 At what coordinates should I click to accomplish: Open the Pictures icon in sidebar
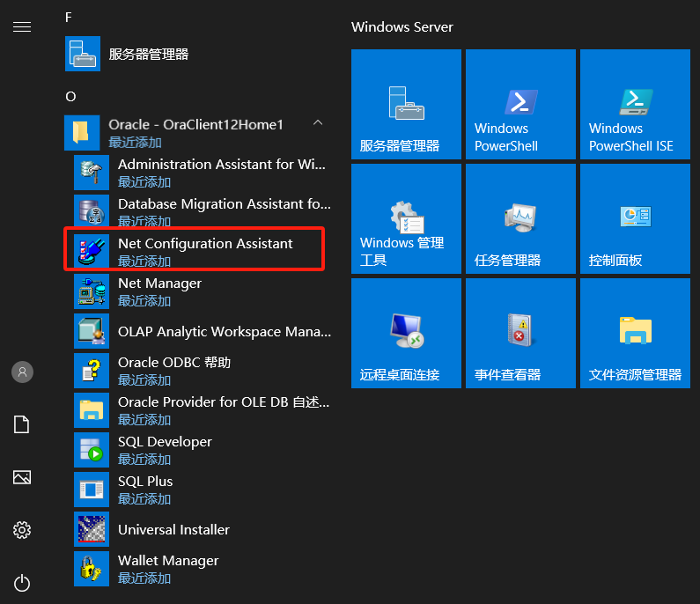coord(22,477)
